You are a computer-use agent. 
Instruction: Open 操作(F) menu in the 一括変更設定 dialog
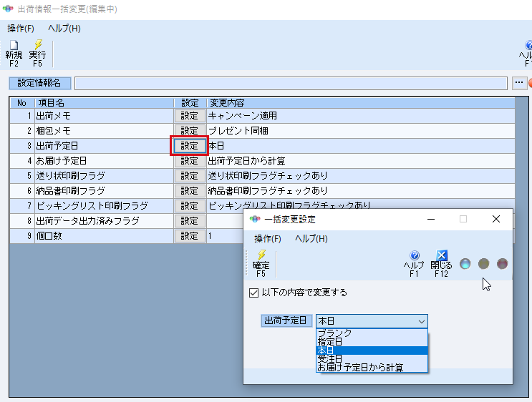coord(268,239)
